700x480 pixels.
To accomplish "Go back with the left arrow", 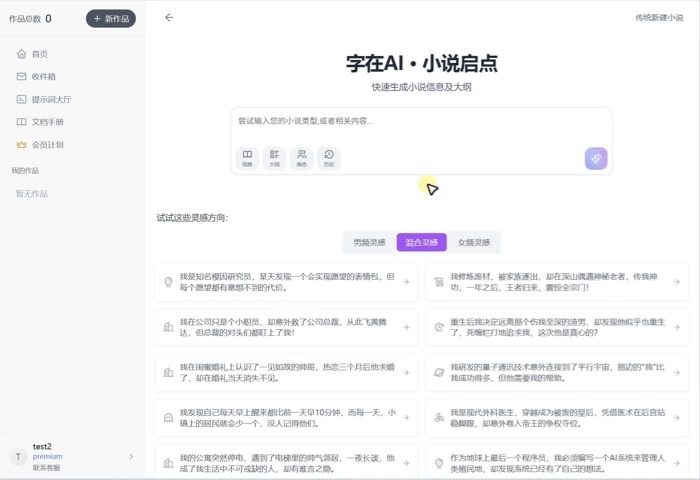I will coord(169,17).
